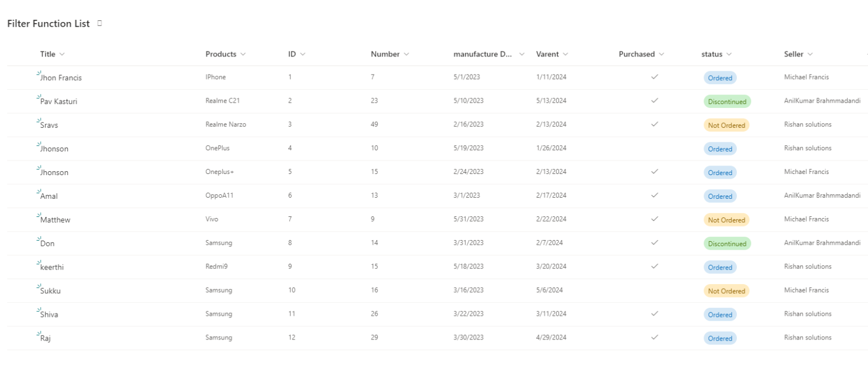The height and width of the screenshot is (370, 868).
Task: Click the arrow icon on Sukku's row
Action: coord(39,287)
